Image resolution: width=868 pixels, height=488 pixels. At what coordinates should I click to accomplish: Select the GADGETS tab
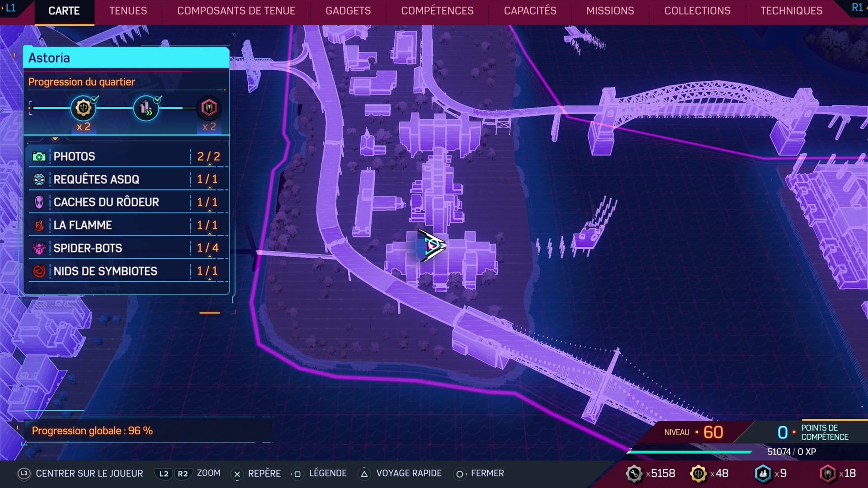click(348, 11)
